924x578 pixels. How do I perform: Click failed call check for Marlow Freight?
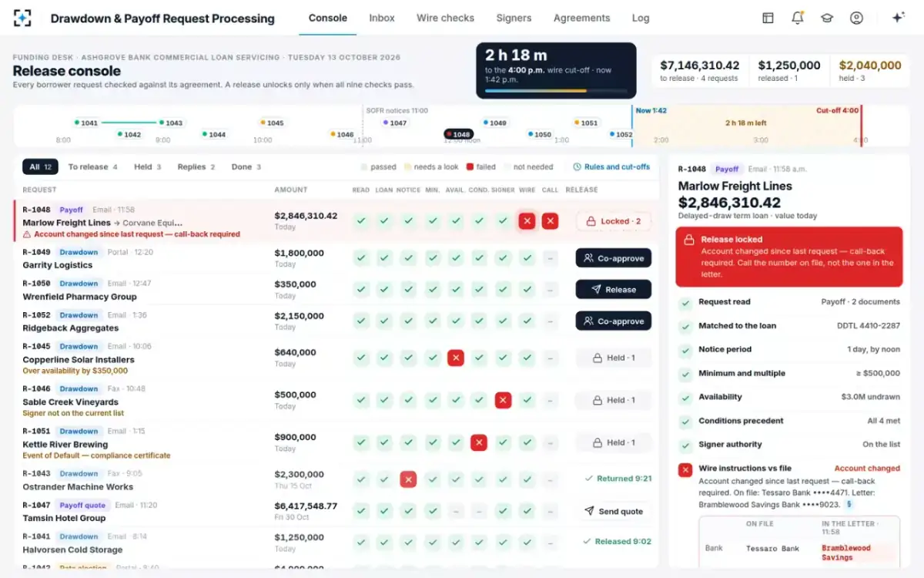tap(550, 221)
